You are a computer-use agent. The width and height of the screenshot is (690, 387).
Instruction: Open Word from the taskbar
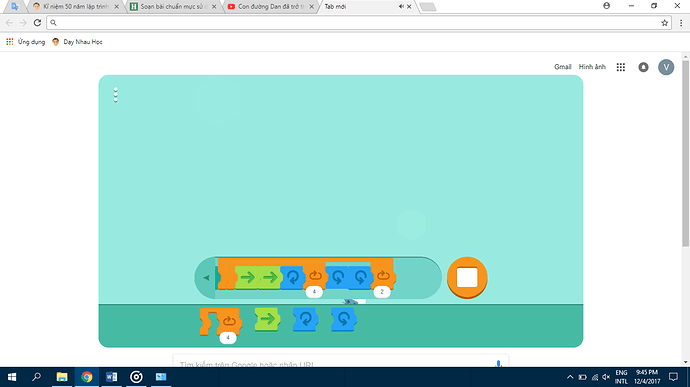[111, 377]
